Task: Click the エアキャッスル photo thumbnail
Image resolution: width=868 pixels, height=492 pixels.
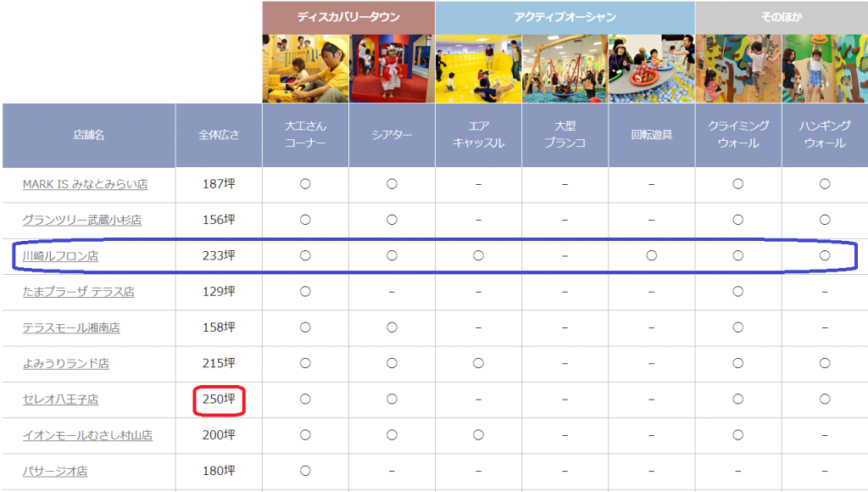Action: (x=478, y=69)
